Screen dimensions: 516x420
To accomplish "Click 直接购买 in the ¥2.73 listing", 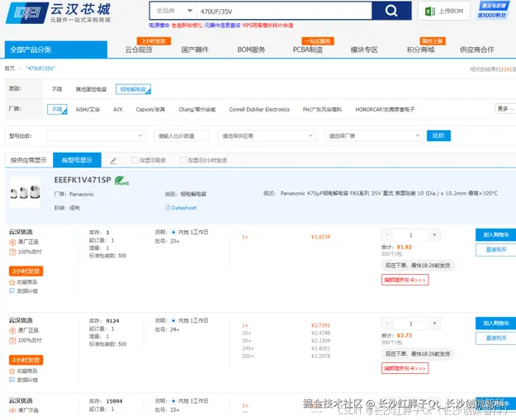I will (495, 338).
